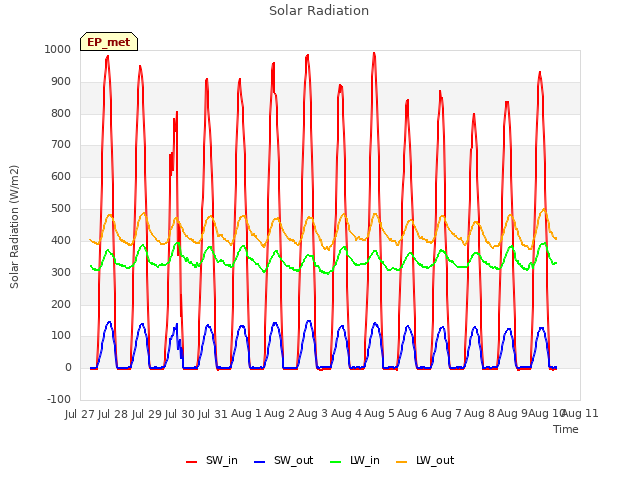Click the Aug 11 x-axis date label
The width and height of the screenshot is (640, 480).
click(581, 413)
